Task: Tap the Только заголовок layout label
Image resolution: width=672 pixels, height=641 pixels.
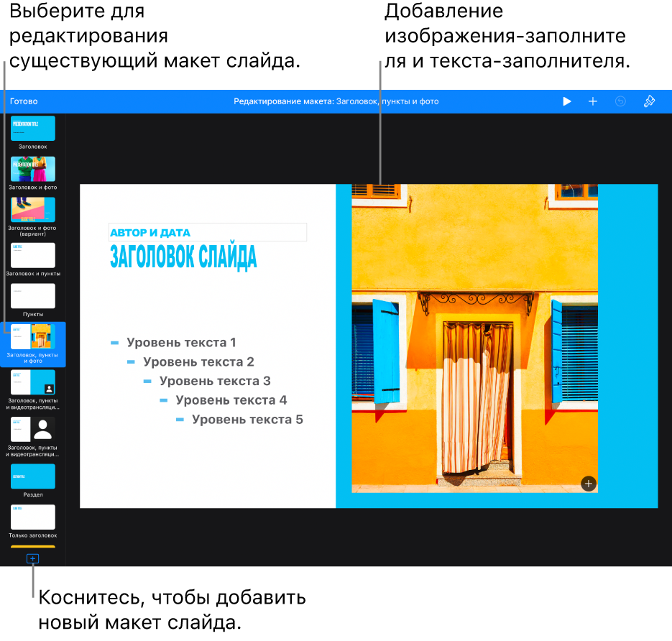Action: tap(33, 535)
